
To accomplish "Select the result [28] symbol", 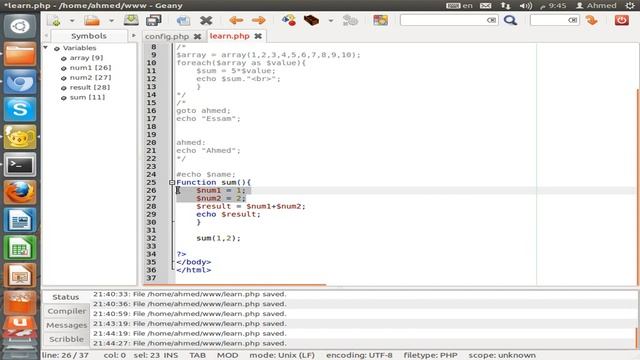I will pos(90,87).
